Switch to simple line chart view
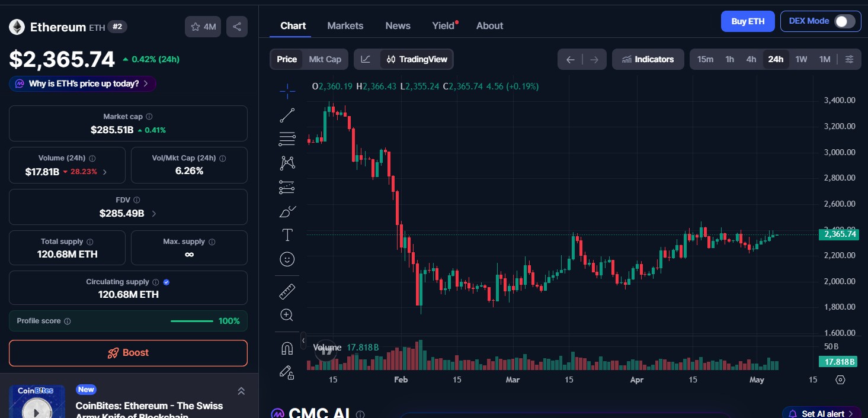 point(366,59)
